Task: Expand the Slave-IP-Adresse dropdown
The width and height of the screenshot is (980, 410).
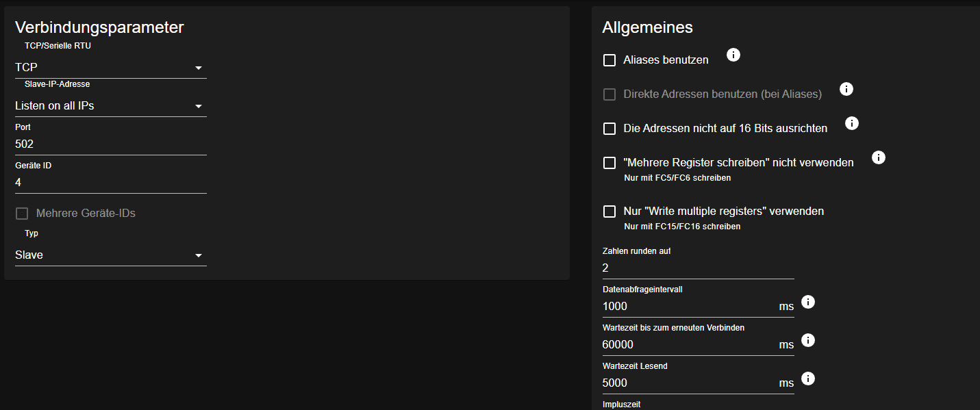Action: (110, 106)
